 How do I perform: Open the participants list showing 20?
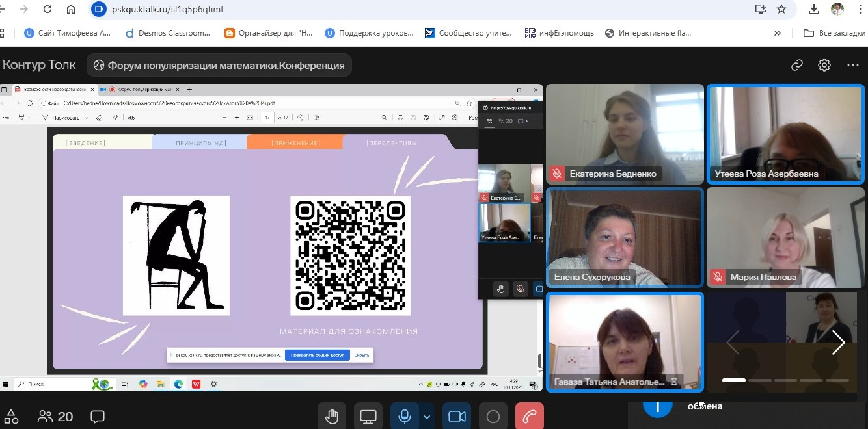(55, 417)
